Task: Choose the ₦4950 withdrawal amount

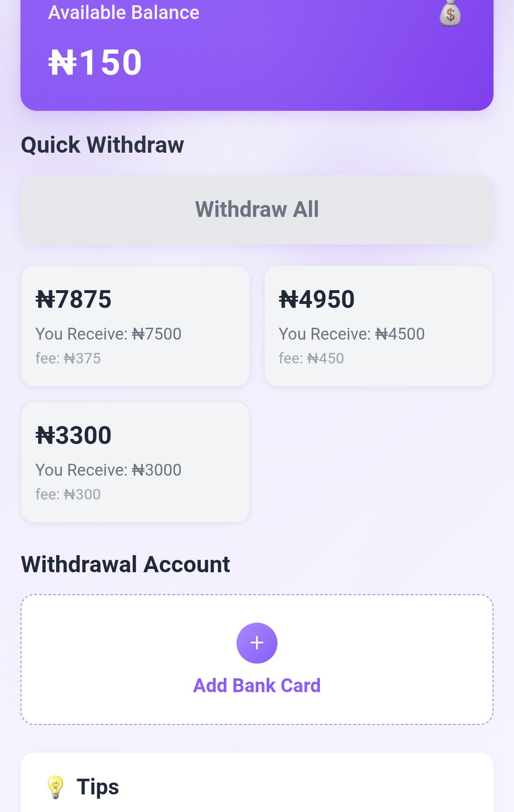Action: (x=317, y=300)
